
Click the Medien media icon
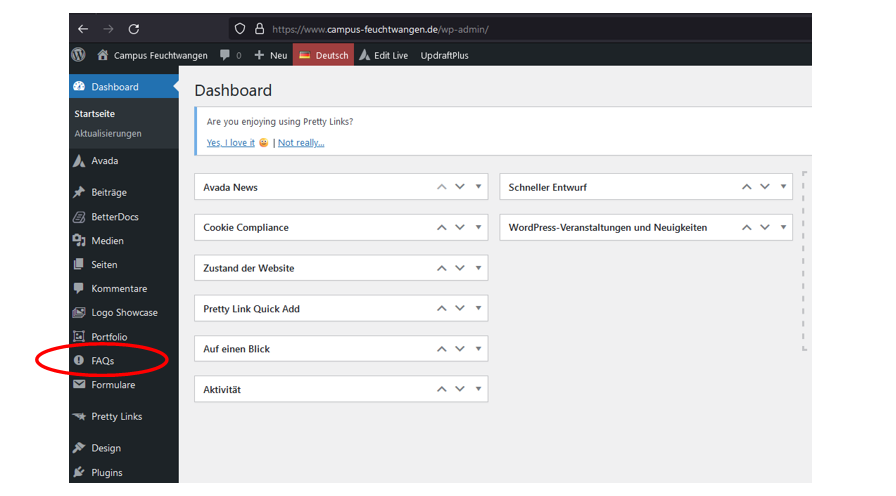tap(79, 241)
